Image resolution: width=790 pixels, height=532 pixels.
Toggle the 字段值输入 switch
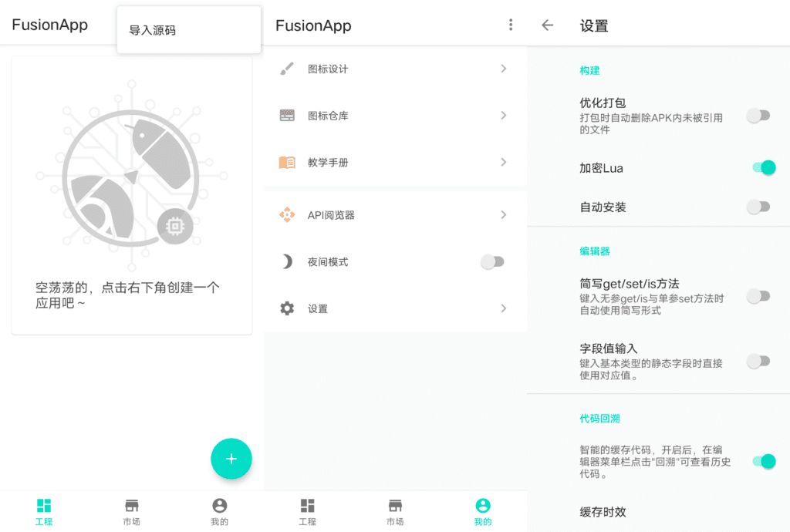[758, 362]
